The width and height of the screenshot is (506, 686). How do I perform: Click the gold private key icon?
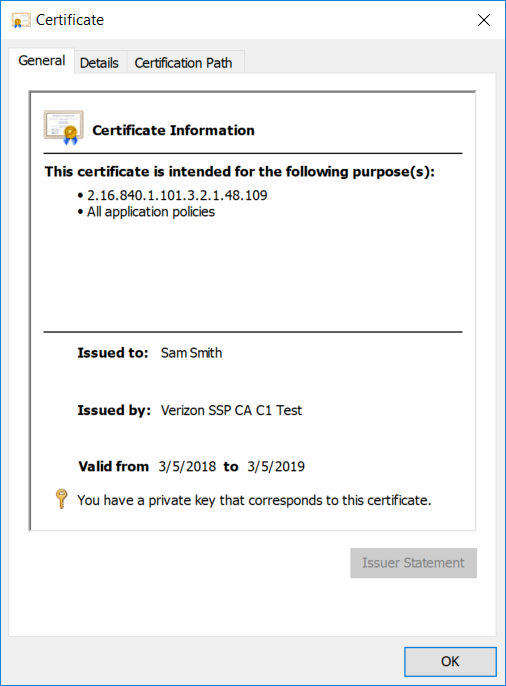click(61, 499)
